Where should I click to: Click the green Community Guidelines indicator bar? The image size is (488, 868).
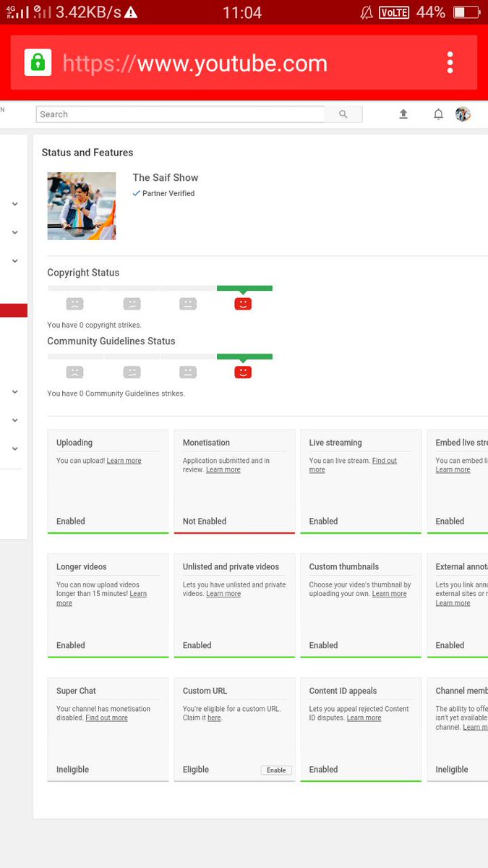244,357
